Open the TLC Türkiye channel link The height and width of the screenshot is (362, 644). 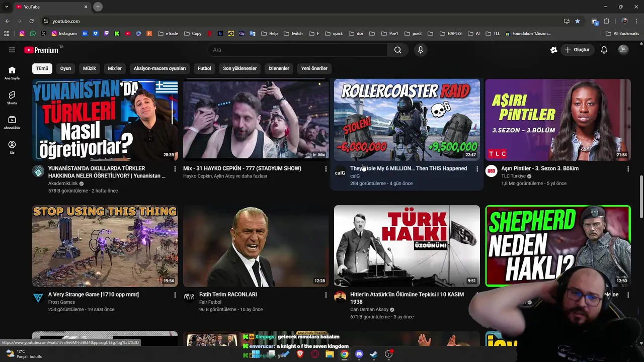tap(513, 176)
